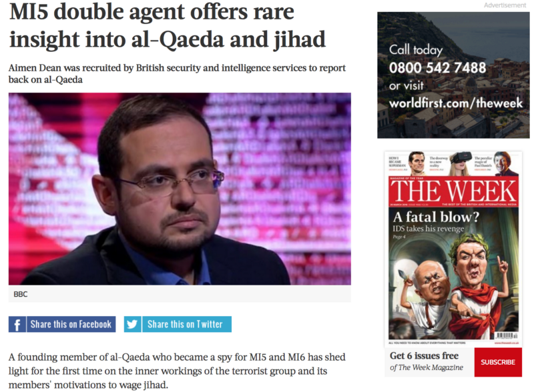
Task: Click the BBC photo credit caption
Action: coord(21,295)
